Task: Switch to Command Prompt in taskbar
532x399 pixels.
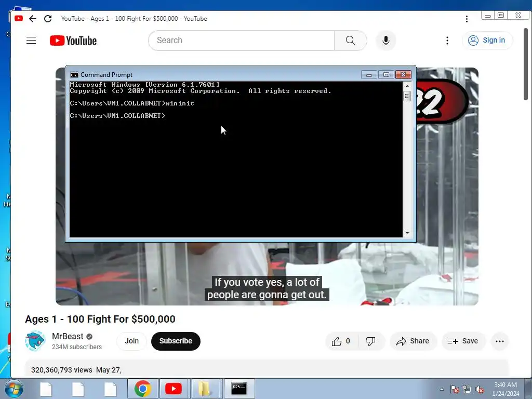Action: coord(239,389)
